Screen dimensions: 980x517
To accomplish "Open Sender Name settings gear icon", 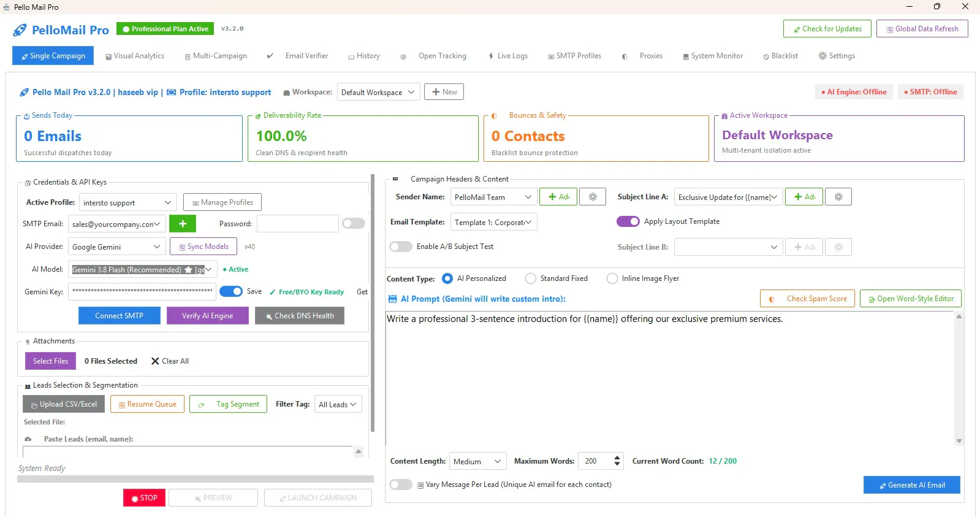I will [593, 197].
